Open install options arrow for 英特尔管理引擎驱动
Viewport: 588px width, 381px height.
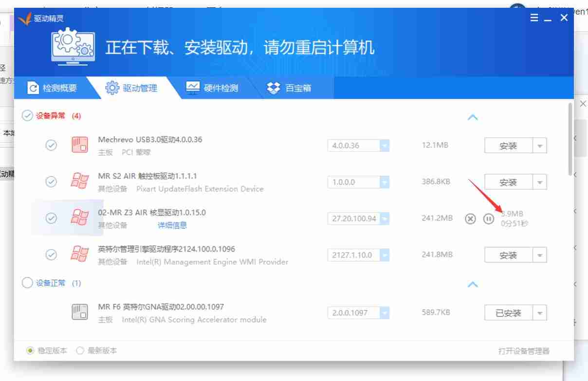coord(539,255)
